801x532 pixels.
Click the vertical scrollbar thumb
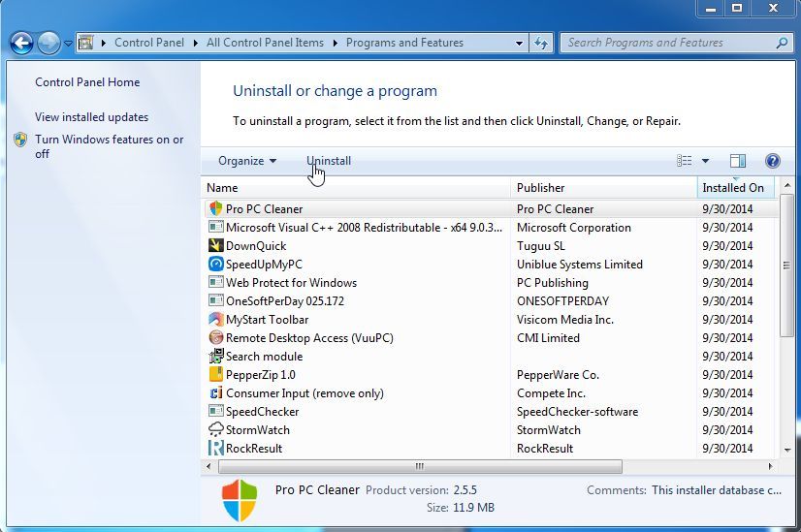click(786, 265)
